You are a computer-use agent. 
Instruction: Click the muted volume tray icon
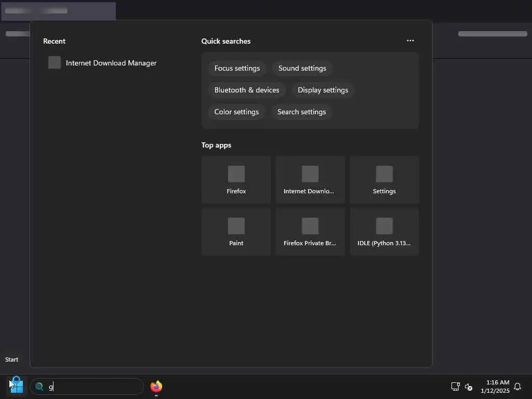pos(469,387)
